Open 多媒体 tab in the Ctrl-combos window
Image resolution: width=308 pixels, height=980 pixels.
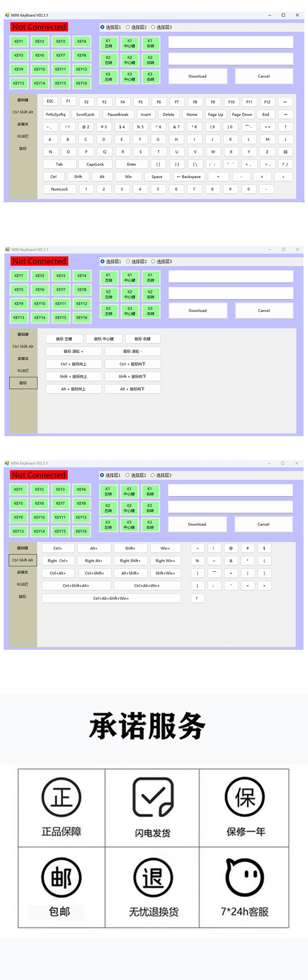pos(23,572)
